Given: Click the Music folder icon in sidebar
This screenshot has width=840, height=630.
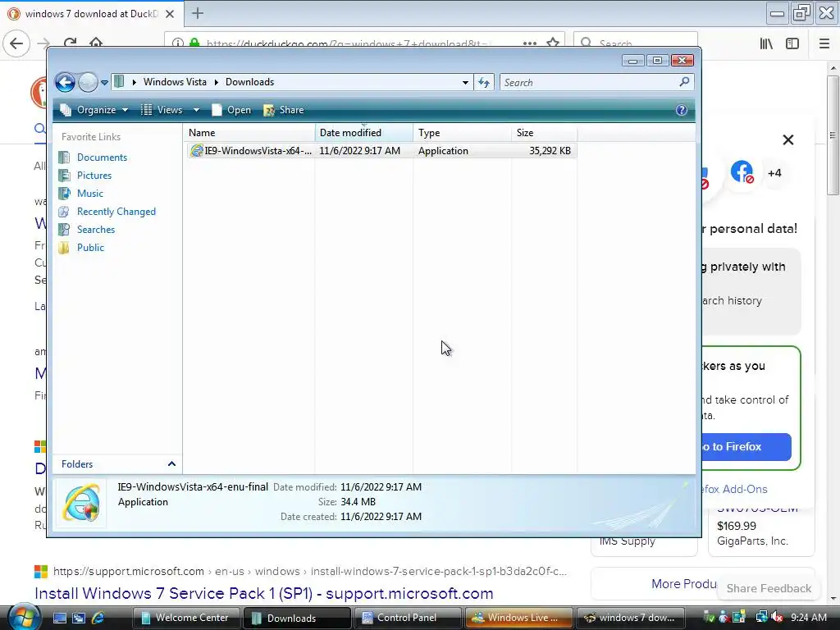Looking at the screenshot, I should click(x=64, y=194).
